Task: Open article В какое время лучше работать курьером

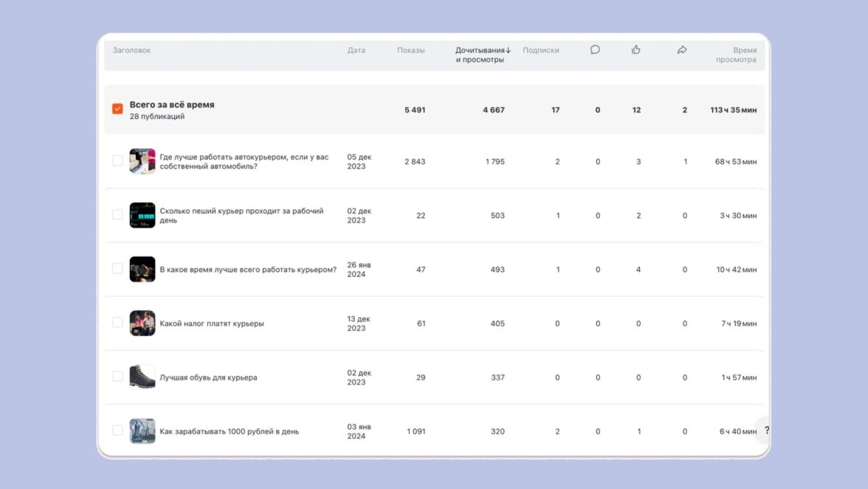Action: pyautogui.click(x=248, y=270)
